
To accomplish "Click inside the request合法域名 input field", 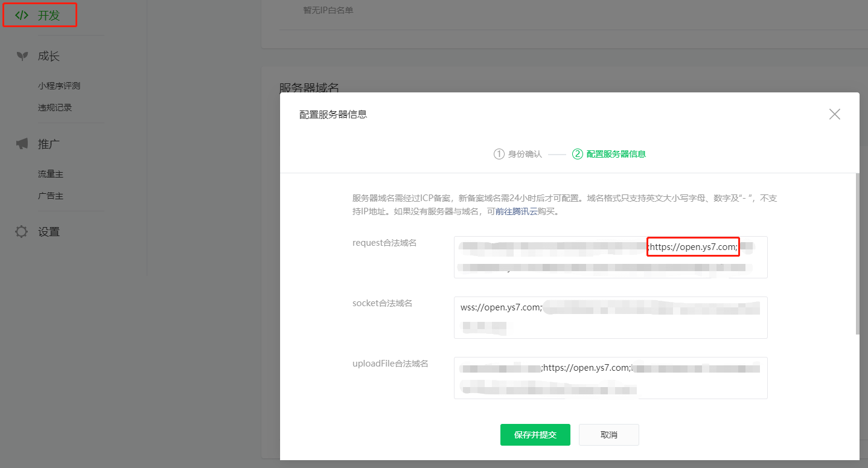I will 610,257.
